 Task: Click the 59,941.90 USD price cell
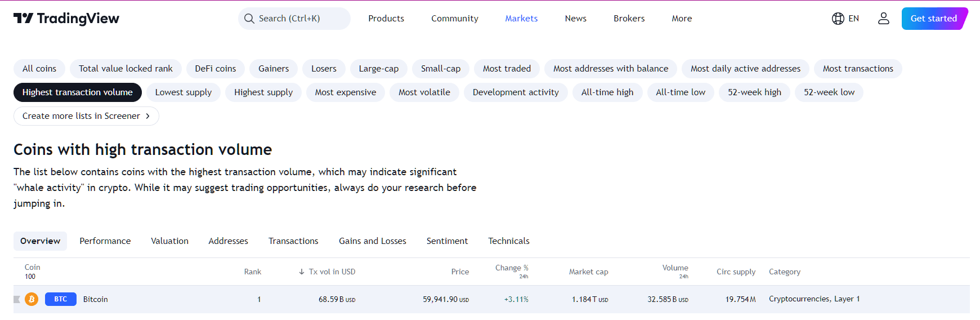pos(446,299)
